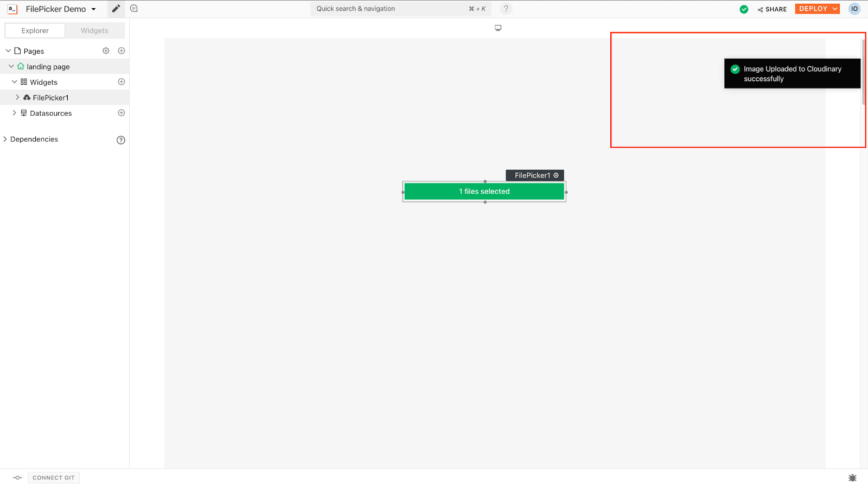Open the comments bubble icon
The image size is (868, 486).
pos(134,9)
